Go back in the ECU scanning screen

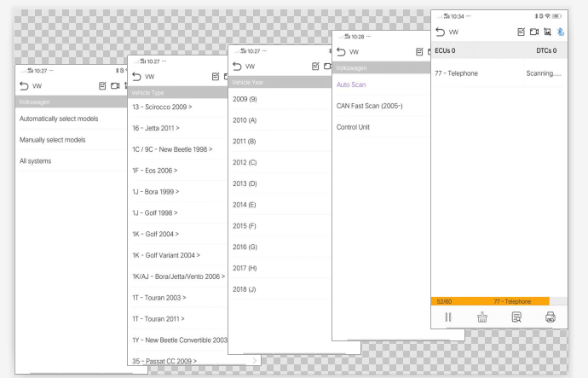pyautogui.click(x=441, y=32)
